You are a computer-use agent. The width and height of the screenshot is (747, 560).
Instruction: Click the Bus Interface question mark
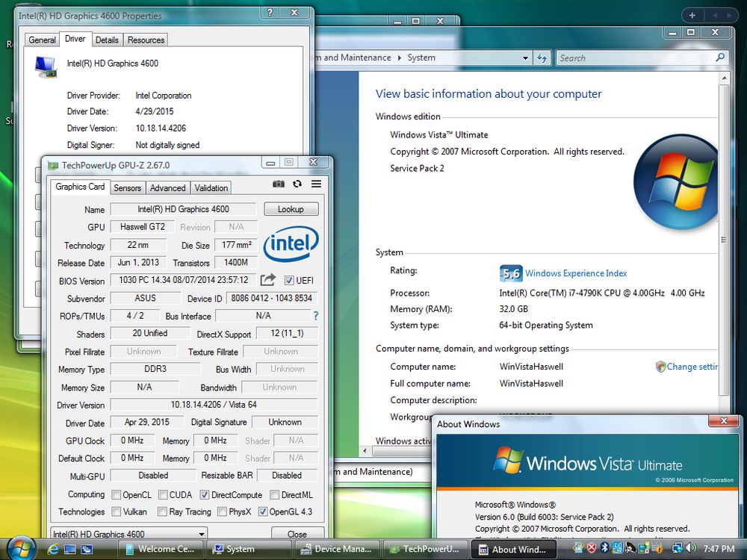315,315
